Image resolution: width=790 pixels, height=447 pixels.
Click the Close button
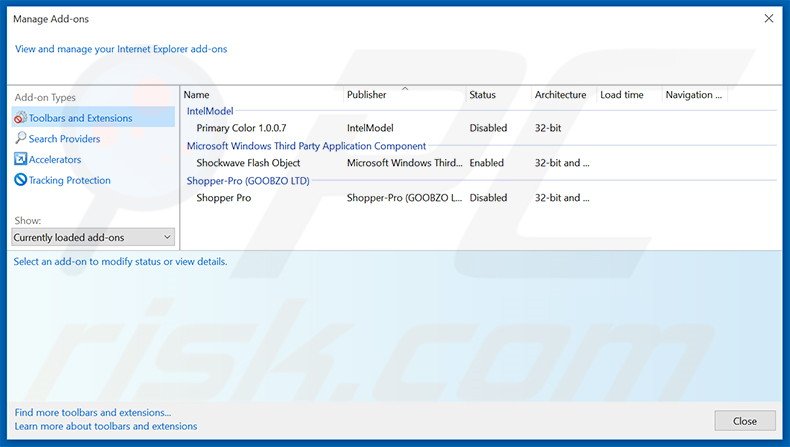click(745, 421)
